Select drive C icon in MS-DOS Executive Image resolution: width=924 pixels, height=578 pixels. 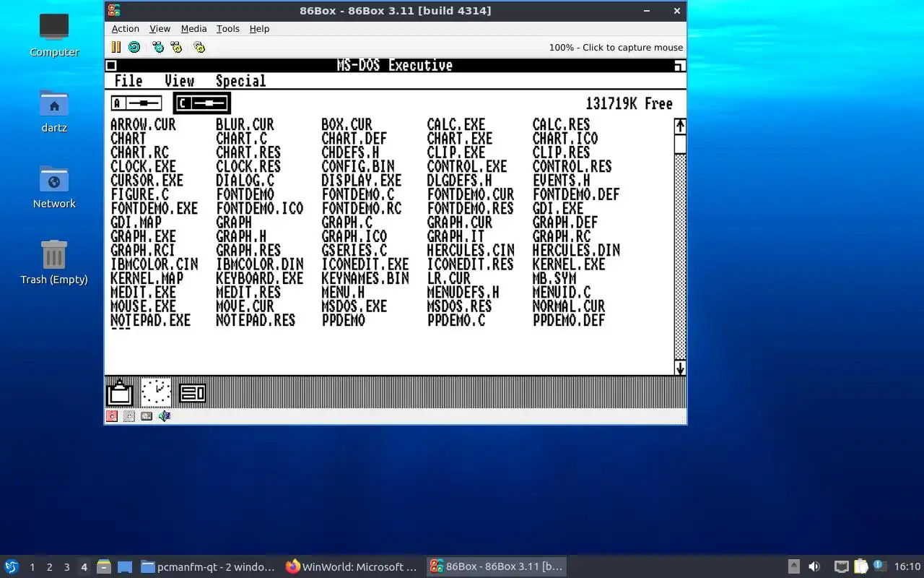click(x=202, y=103)
